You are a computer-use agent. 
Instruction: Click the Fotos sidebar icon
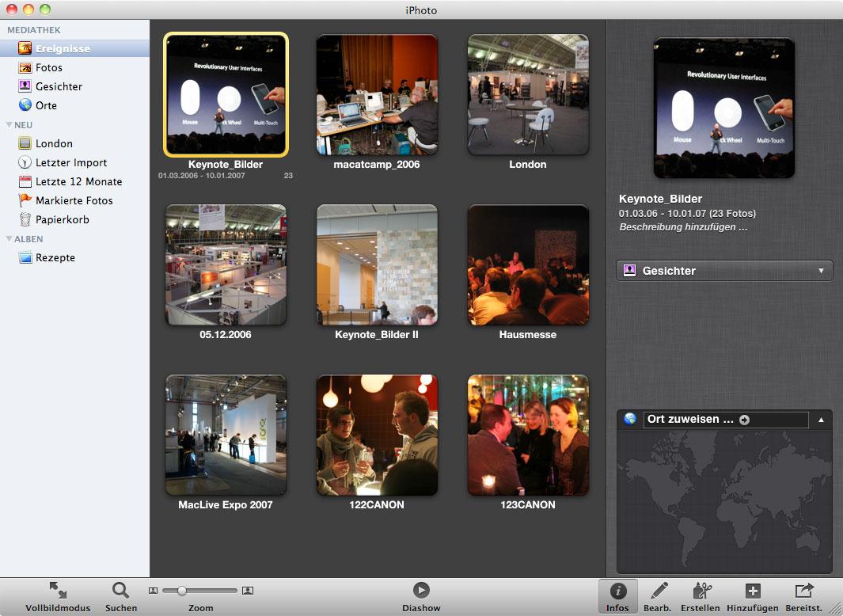[25, 67]
